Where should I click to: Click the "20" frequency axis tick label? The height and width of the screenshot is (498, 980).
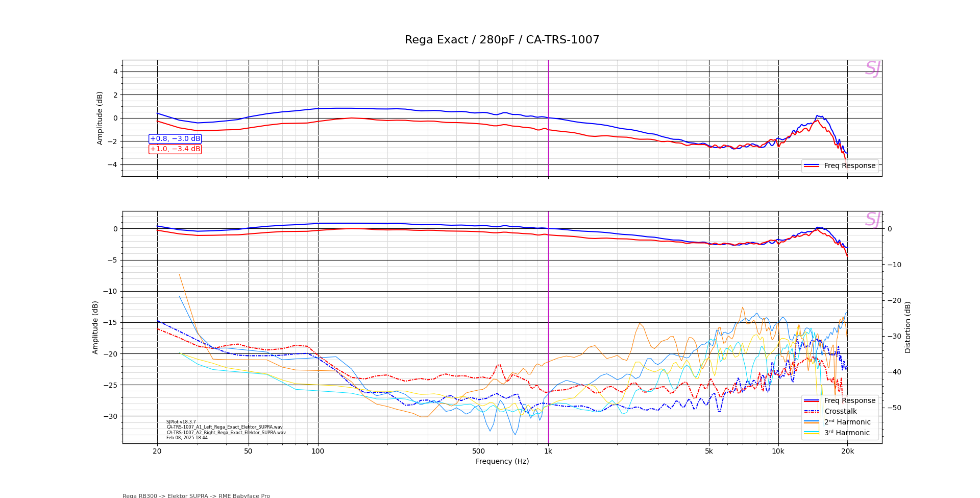157,451
